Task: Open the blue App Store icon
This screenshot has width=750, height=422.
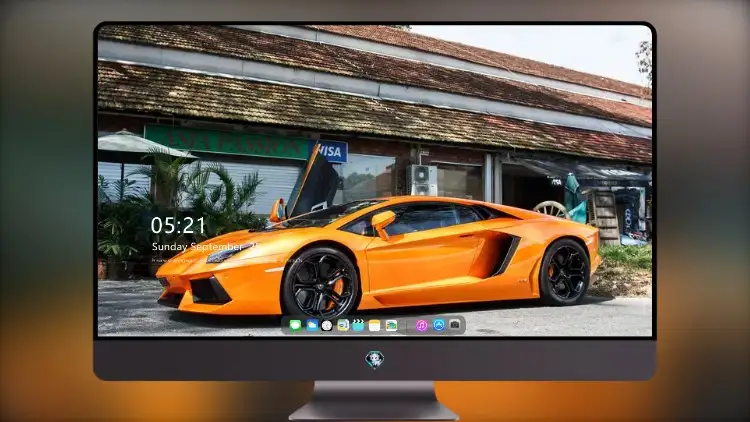Action: click(x=439, y=325)
